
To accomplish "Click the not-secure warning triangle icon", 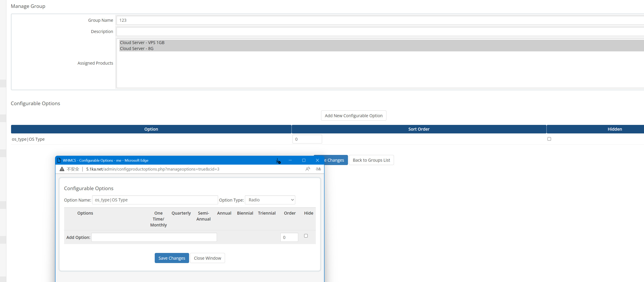I will coord(62,169).
